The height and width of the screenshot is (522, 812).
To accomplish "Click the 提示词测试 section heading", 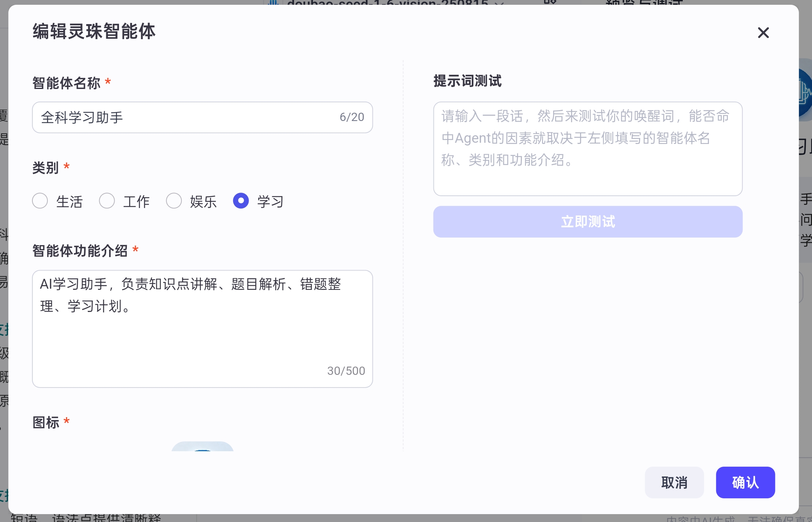I will (x=467, y=81).
